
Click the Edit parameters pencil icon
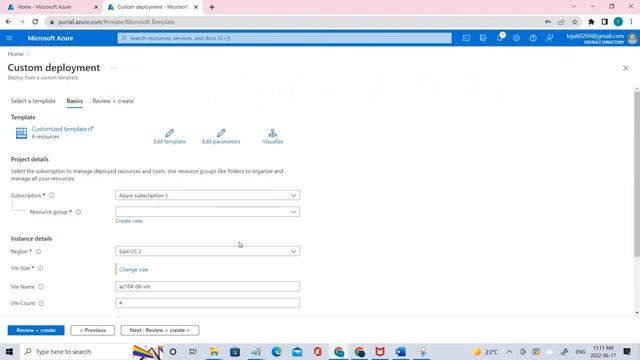(x=221, y=133)
